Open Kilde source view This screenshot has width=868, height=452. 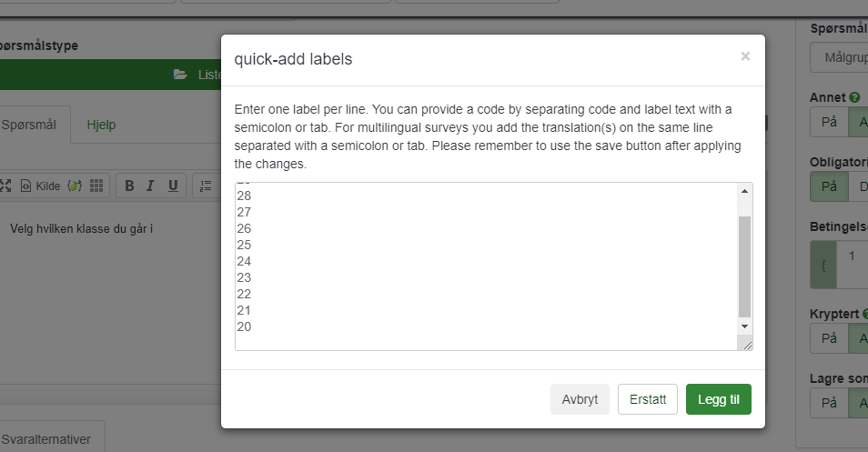tap(40, 186)
